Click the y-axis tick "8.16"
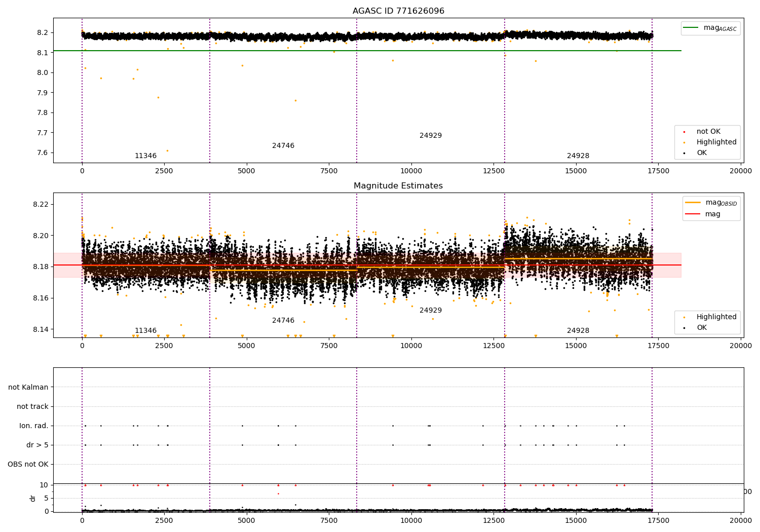Screen dimensions: 760x532 (41, 298)
